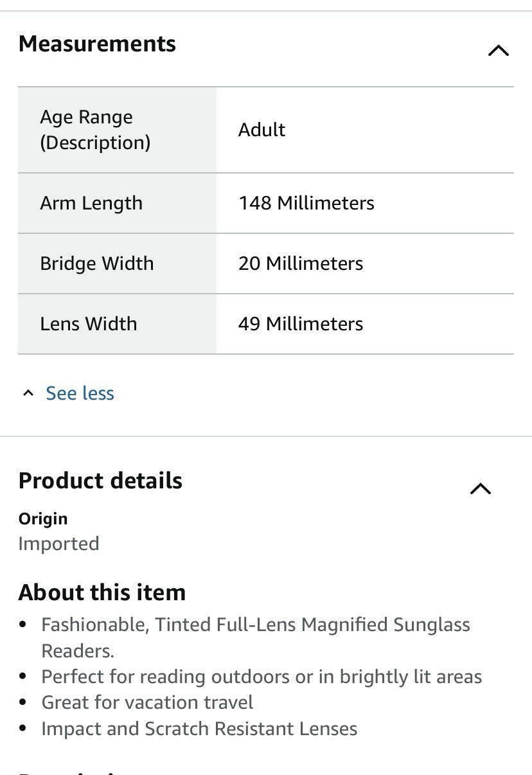Click Impact and Scratch Resistant Lenses bullet
This screenshot has width=532, height=775.
(199, 729)
